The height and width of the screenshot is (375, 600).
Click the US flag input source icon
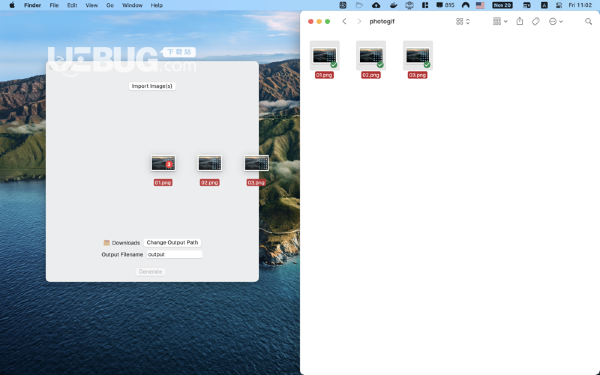480,5
